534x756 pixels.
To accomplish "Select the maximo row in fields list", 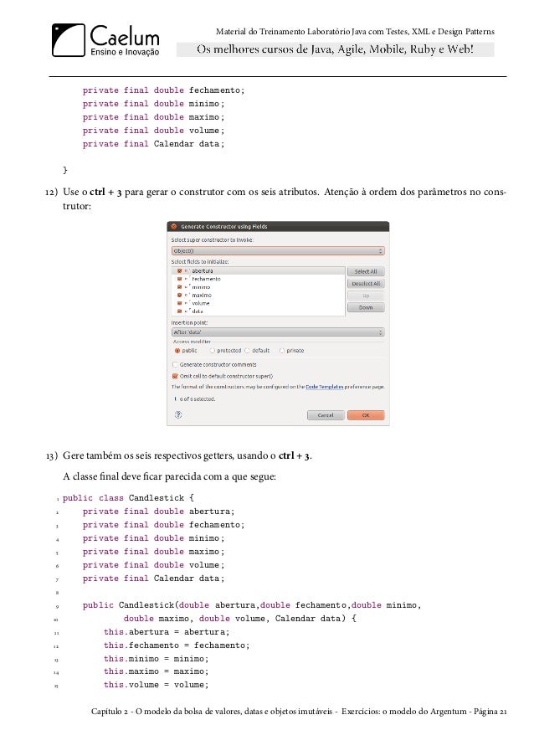I will pos(259,295).
